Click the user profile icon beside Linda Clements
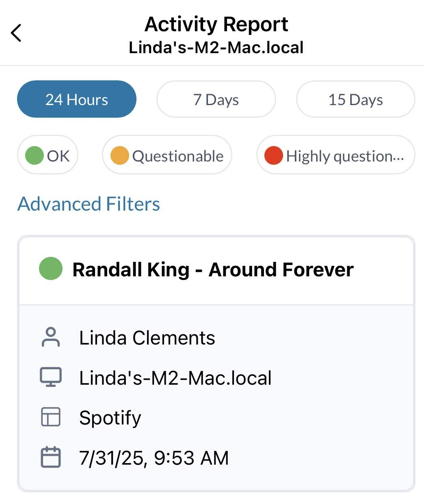This screenshot has width=424, height=504. (x=51, y=338)
